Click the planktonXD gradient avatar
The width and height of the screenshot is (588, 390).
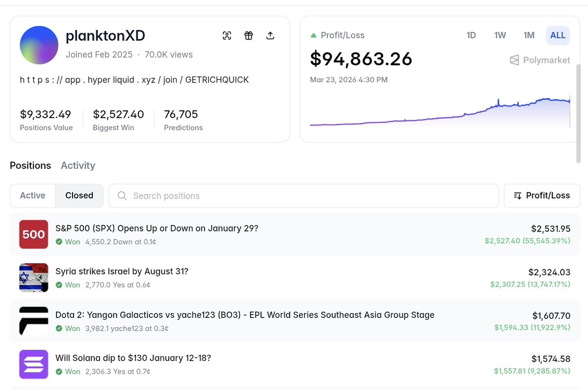[39, 45]
